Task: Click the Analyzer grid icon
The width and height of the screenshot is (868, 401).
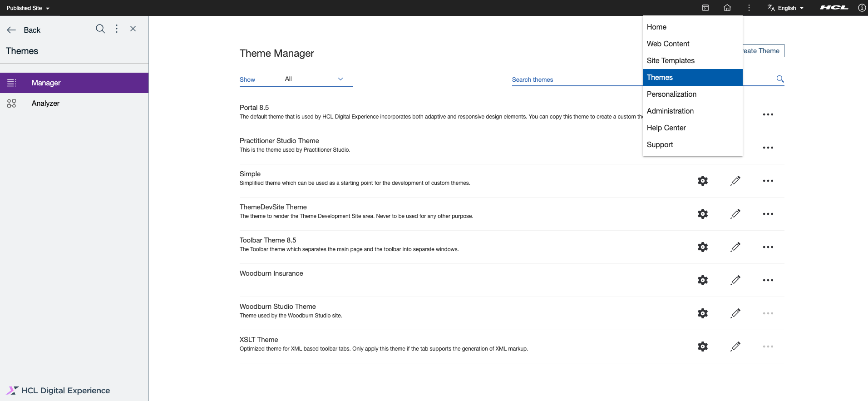Action: click(12, 103)
